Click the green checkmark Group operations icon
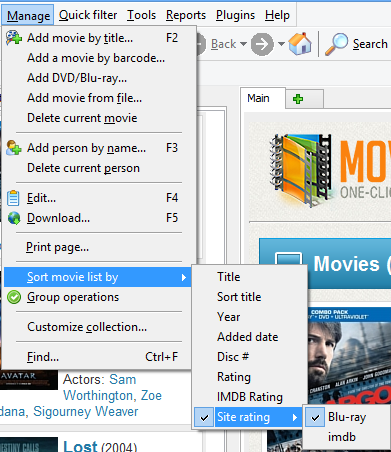 pyautogui.click(x=14, y=297)
